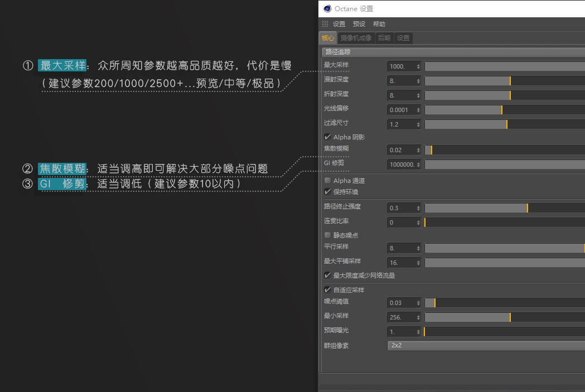Image resolution: width=585 pixels, height=392 pixels.
Task: Click the 最大采样 stepper arrows
Action: [418, 66]
